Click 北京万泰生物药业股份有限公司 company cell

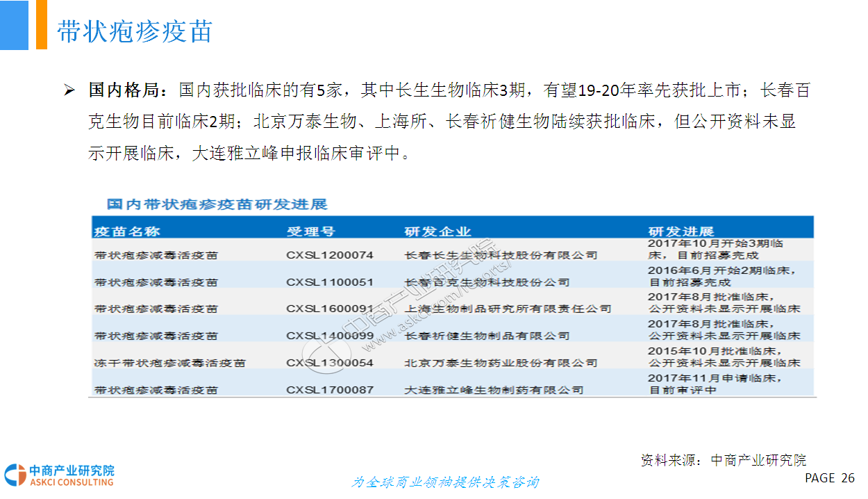(x=501, y=363)
